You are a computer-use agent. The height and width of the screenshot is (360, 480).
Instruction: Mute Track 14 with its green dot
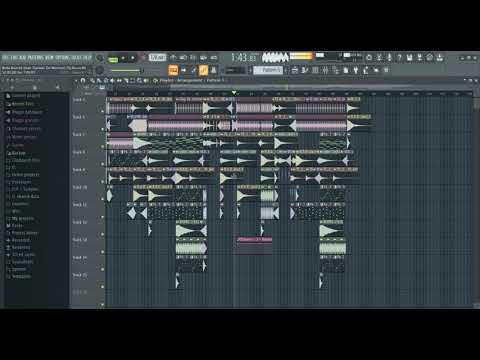click(x=102, y=269)
